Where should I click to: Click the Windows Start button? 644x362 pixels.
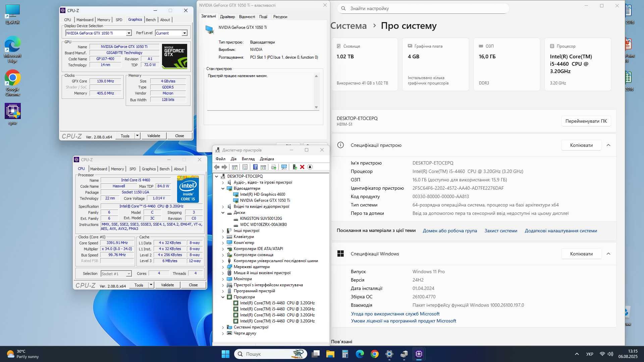(x=225, y=354)
